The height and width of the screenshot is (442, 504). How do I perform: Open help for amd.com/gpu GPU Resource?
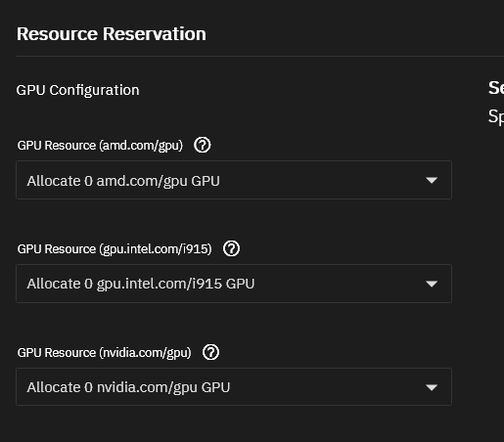point(203,145)
